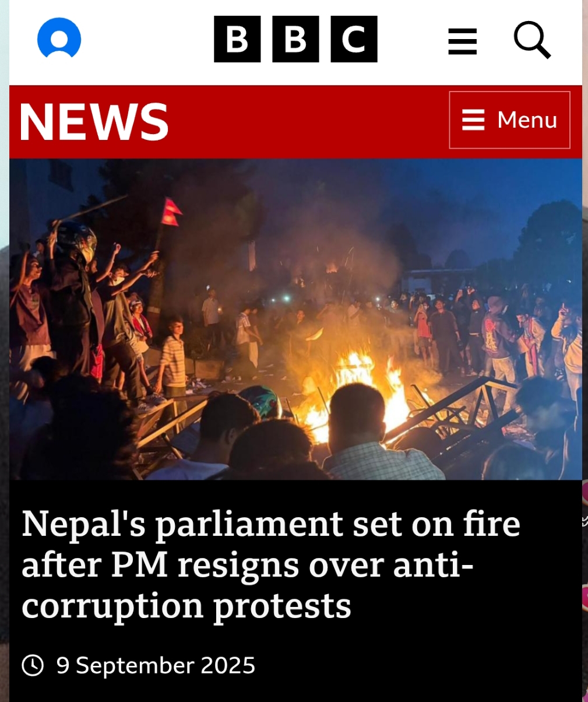Tap the three-line icon inside Menu button
The height and width of the screenshot is (702, 588).
(x=473, y=120)
